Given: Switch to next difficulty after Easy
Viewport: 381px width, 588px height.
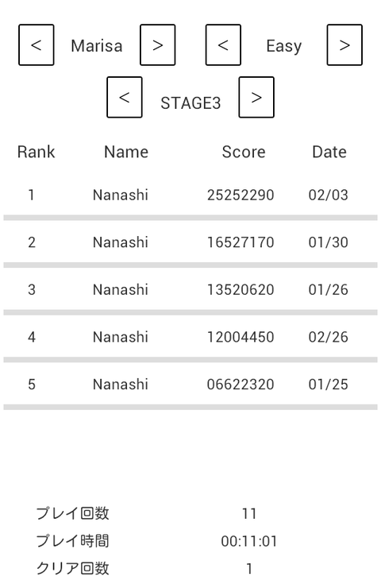Looking at the screenshot, I should click(344, 45).
